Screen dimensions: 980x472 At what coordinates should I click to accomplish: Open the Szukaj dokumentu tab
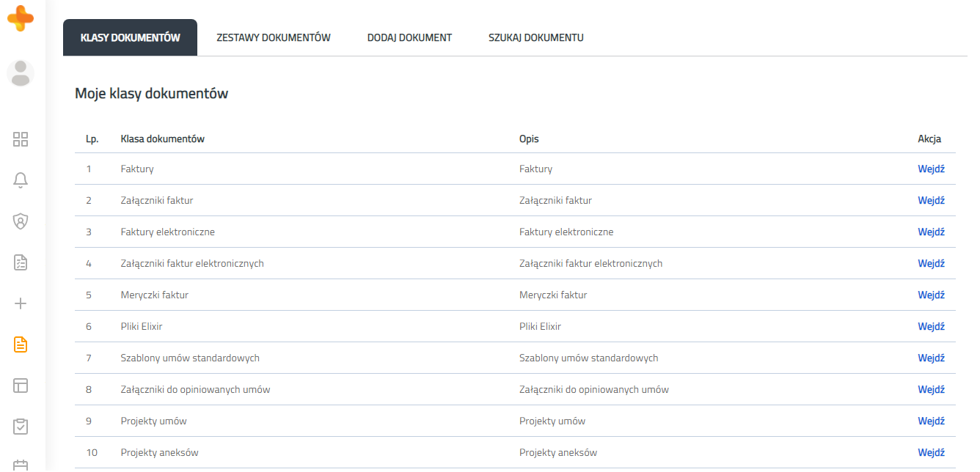click(x=536, y=37)
